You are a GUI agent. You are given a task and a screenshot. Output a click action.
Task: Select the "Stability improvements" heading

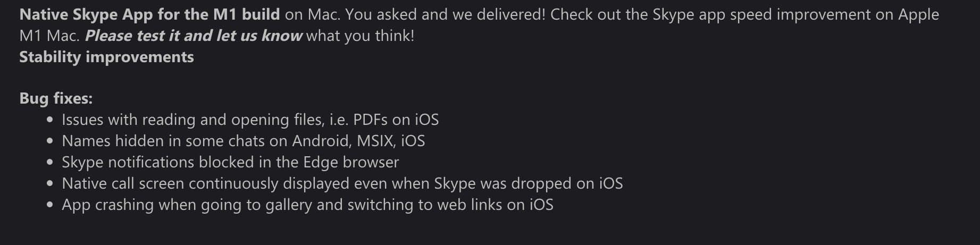pyautogui.click(x=106, y=57)
